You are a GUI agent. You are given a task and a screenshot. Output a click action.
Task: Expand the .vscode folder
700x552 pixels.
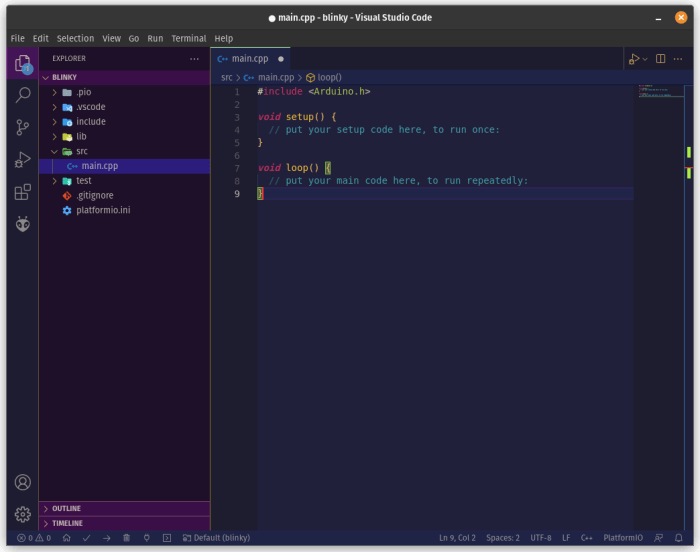click(54, 107)
